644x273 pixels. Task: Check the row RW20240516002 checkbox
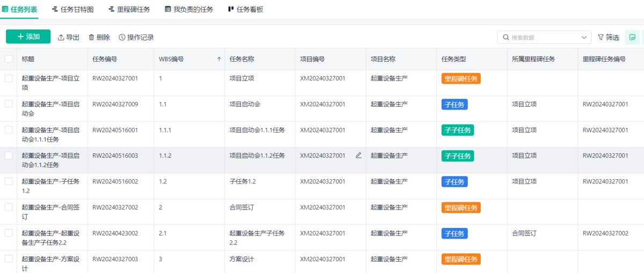(9, 181)
